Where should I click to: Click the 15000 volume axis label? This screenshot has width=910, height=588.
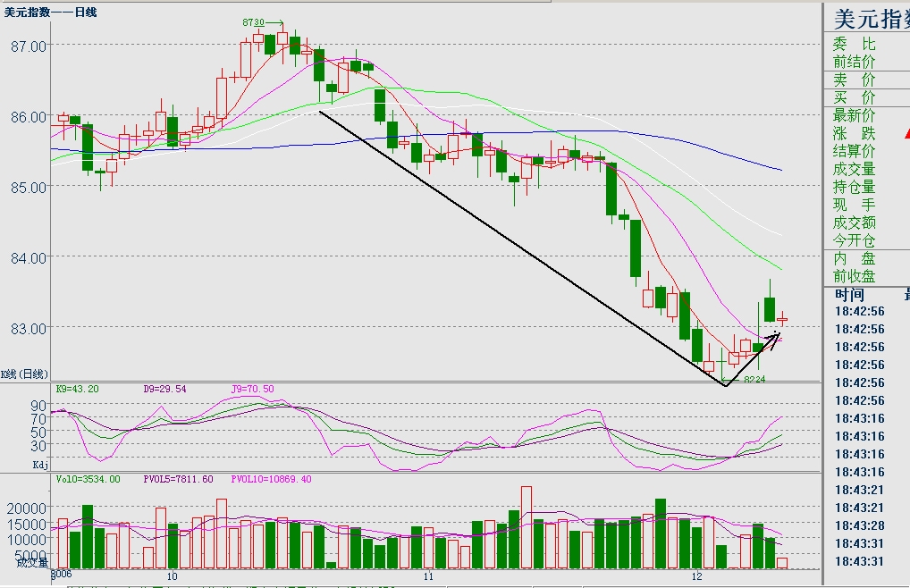[26, 525]
